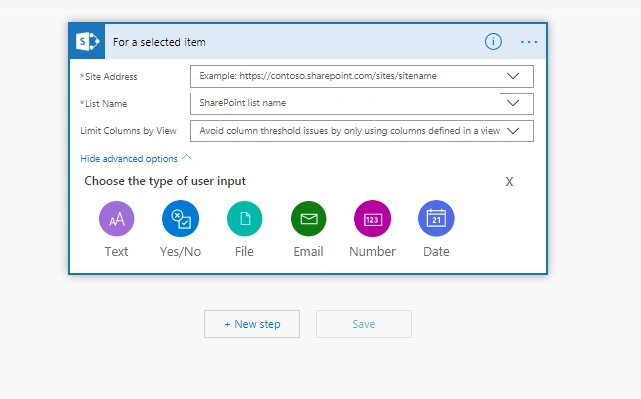
Task: Collapse Hide advanced options link
Action: pyautogui.click(x=136, y=159)
